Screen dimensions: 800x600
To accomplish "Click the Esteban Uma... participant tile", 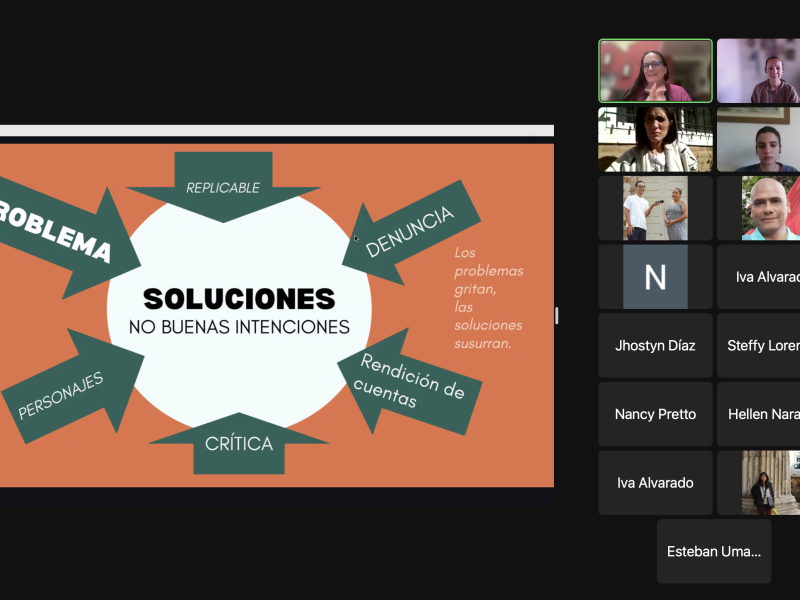I will (714, 551).
